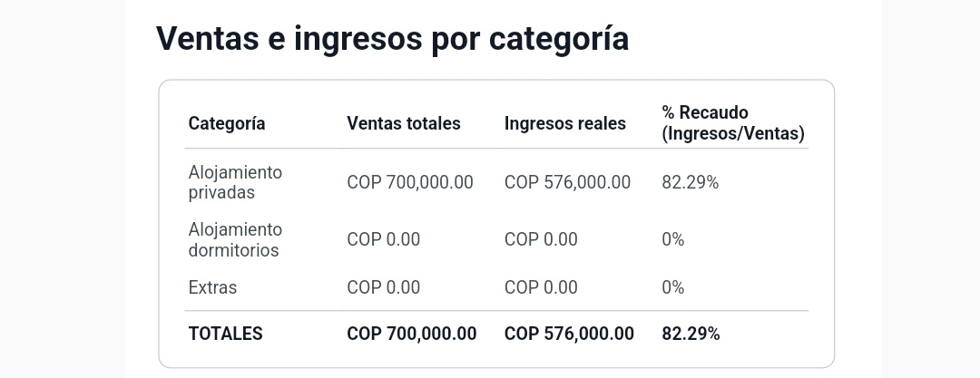Select Extras ventas totales COP 0.00
The height and width of the screenshot is (378, 980).
click(383, 287)
